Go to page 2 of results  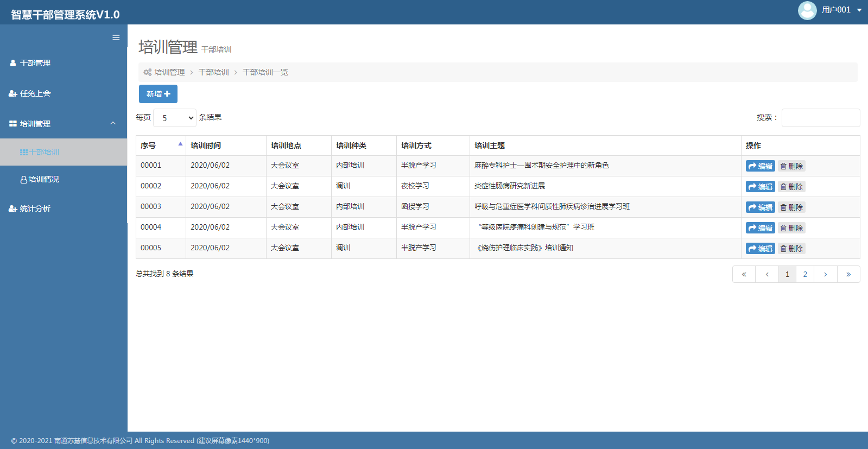[x=805, y=274]
